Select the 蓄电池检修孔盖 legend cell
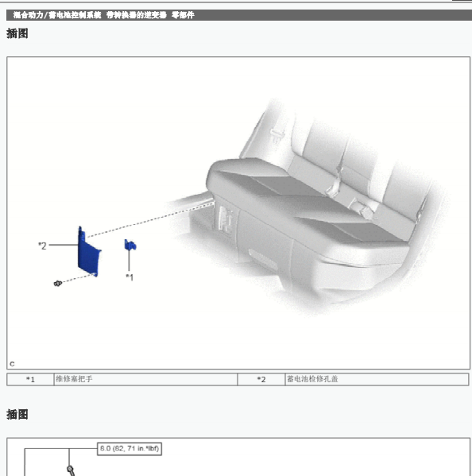Screen dimensions: 472x476 (x=377, y=380)
